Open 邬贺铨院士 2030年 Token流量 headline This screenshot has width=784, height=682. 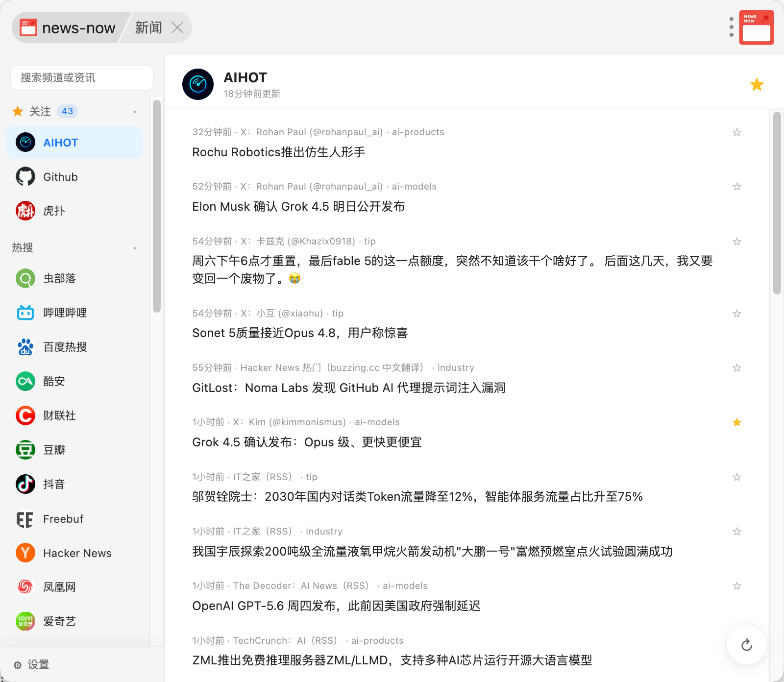[417, 497]
